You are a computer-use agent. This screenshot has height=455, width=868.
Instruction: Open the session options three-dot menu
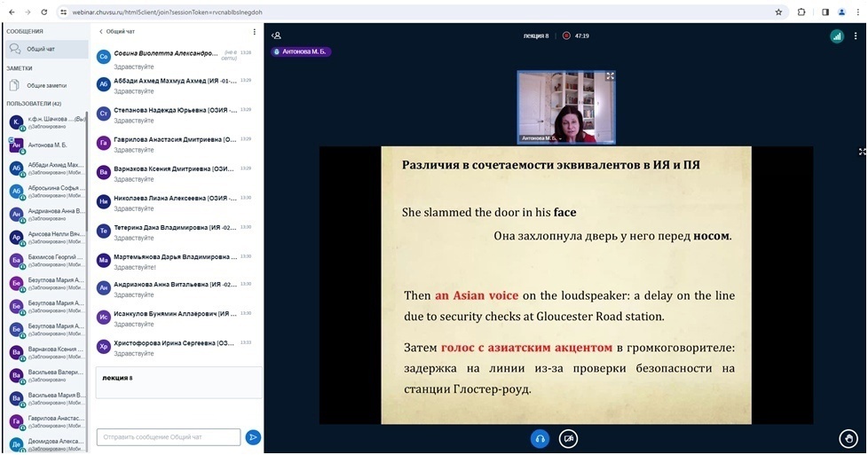tap(856, 36)
